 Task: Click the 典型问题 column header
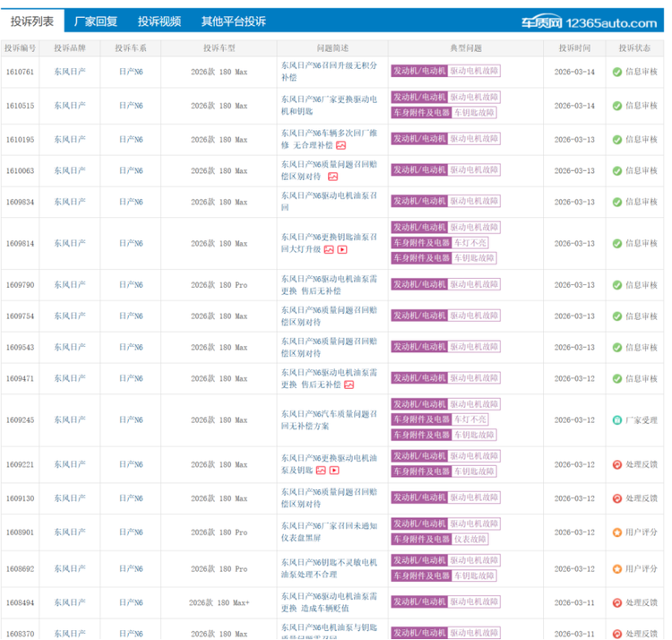466,48
